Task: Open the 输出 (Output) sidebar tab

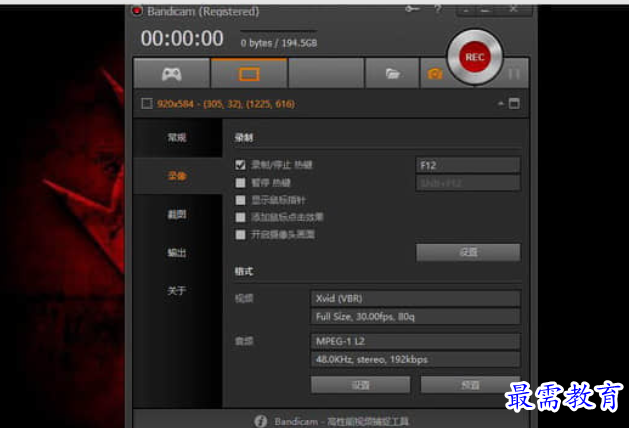Action: click(177, 253)
